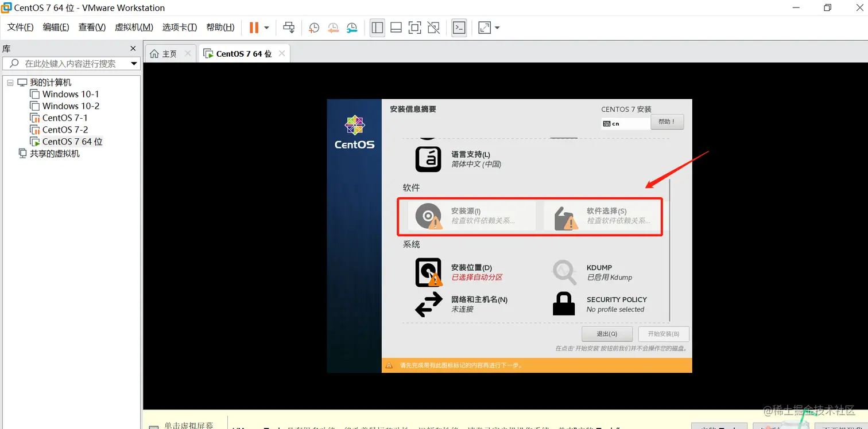Viewport: 868px width, 429px height.
Task: Close the CentOS 7 64 位 tab
Action: (x=282, y=53)
